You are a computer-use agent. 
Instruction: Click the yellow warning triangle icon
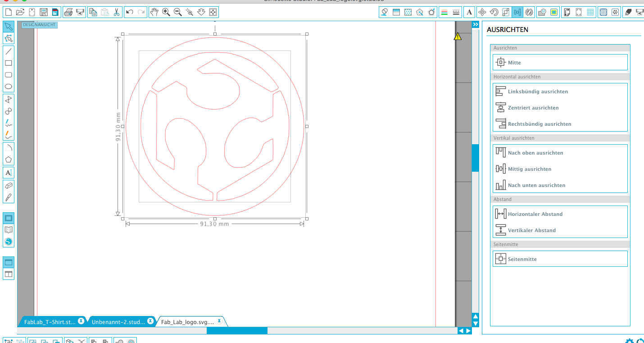[458, 36]
